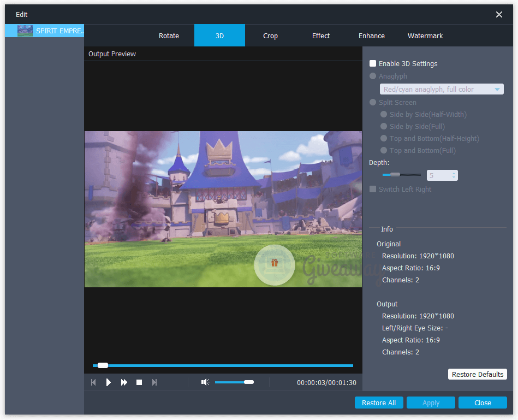Open the Effect tab

(x=321, y=36)
